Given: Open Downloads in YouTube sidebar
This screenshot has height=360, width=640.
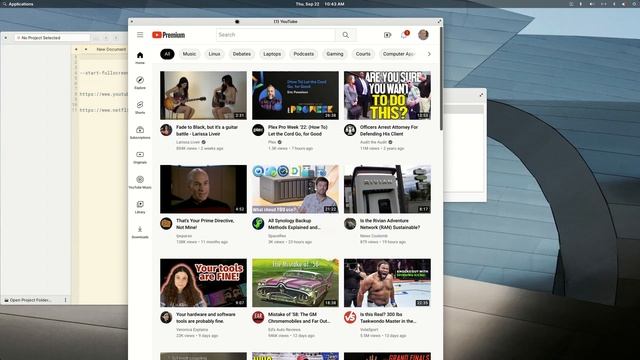Looking at the screenshot, I should click(140, 232).
